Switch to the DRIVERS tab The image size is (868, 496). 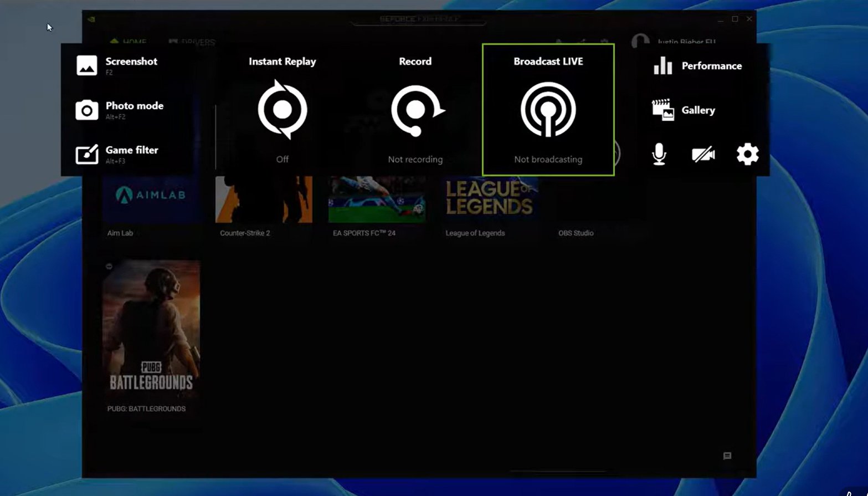pyautogui.click(x=195, y=42)
